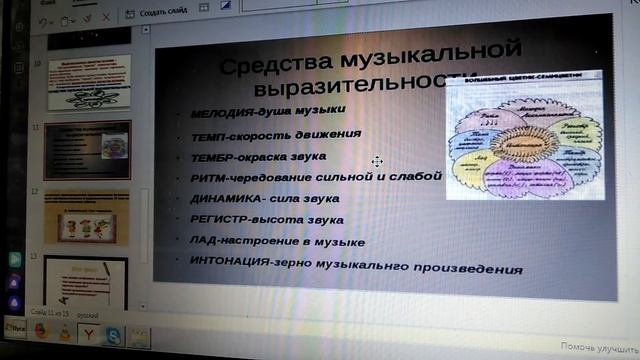Viewport: 640px width, 360px height.
Task: Open the slide layout icon
Action: [204, 7]
